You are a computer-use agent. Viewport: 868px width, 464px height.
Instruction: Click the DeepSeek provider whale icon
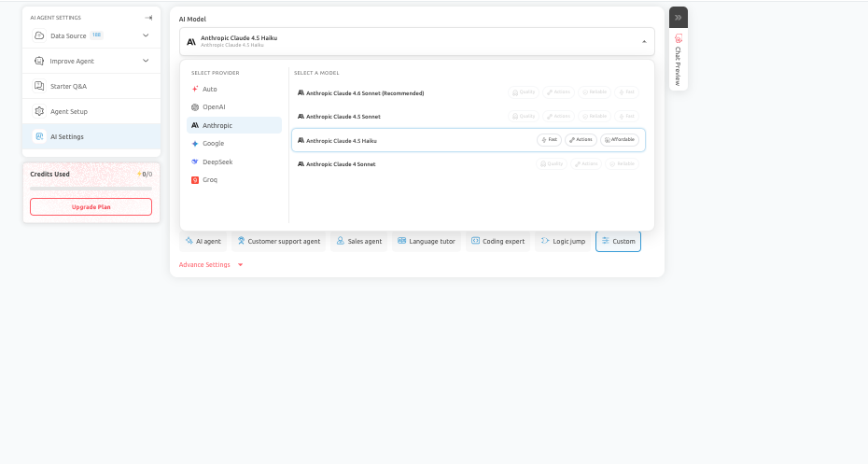pyautogui.click(x=195, y=162)
